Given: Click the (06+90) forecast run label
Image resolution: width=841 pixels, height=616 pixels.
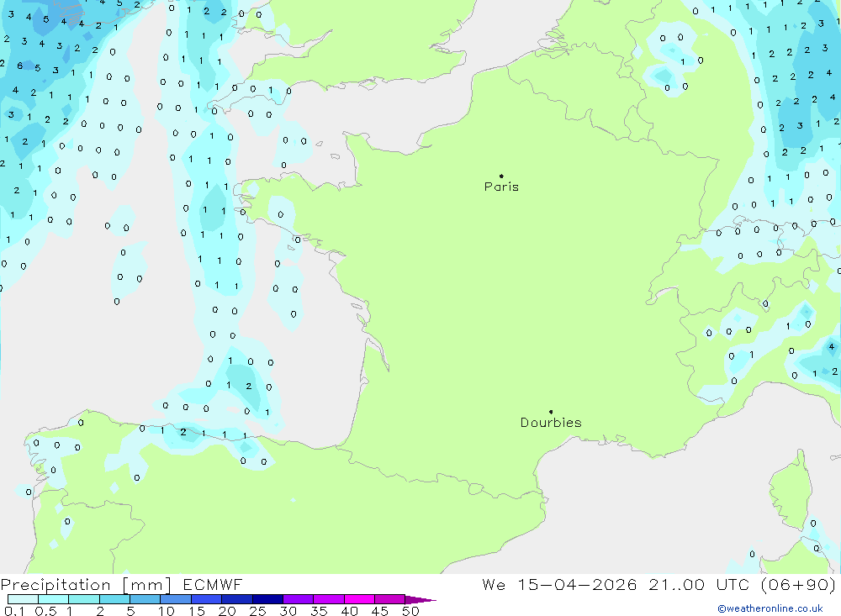Looking at the screenshot, I should coord(799,584).
